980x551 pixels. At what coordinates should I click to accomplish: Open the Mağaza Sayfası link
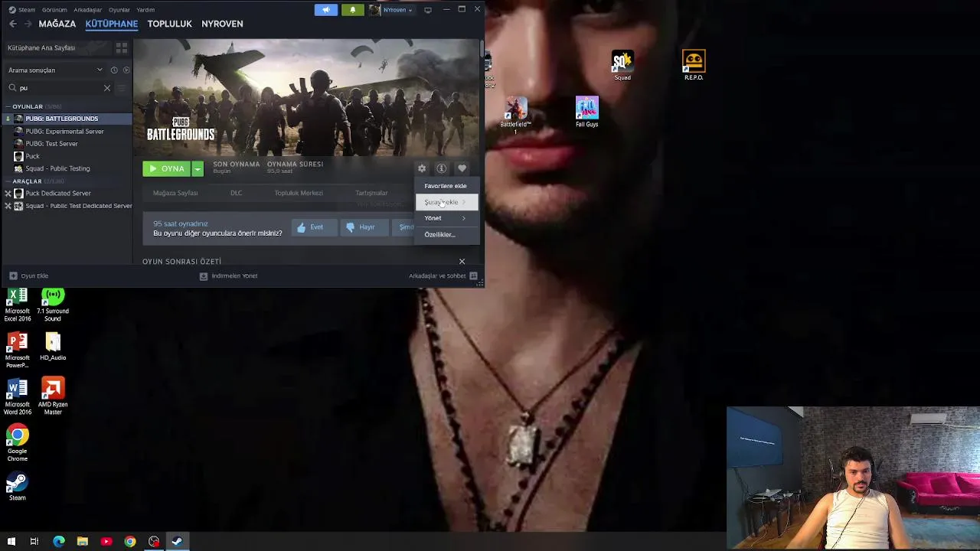(175, 193)
